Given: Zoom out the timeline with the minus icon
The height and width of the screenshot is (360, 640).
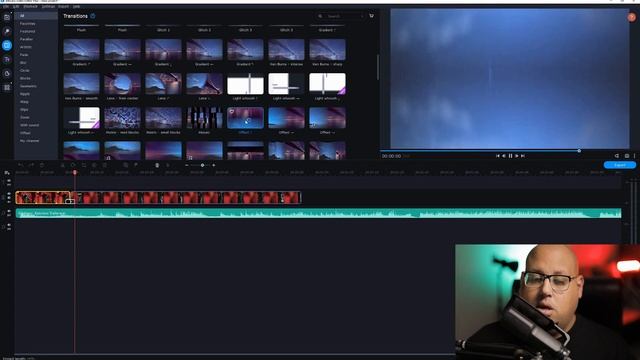Looking at the screenshot, I should tap(187, 165).
